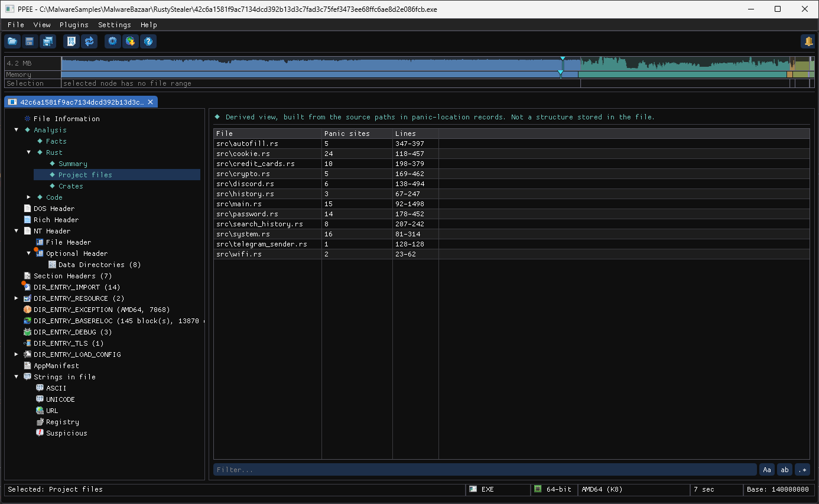Image resolution: width=819 pixels, height=504 pixels.
Task: Toggle regex .* filter option
Action: [802, 470]
